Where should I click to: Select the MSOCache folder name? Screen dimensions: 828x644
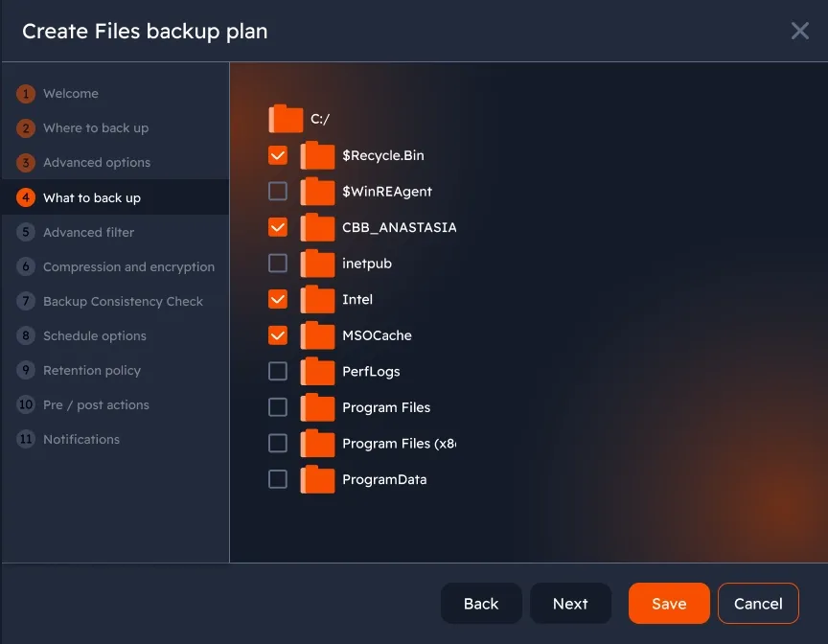[377, 335]
